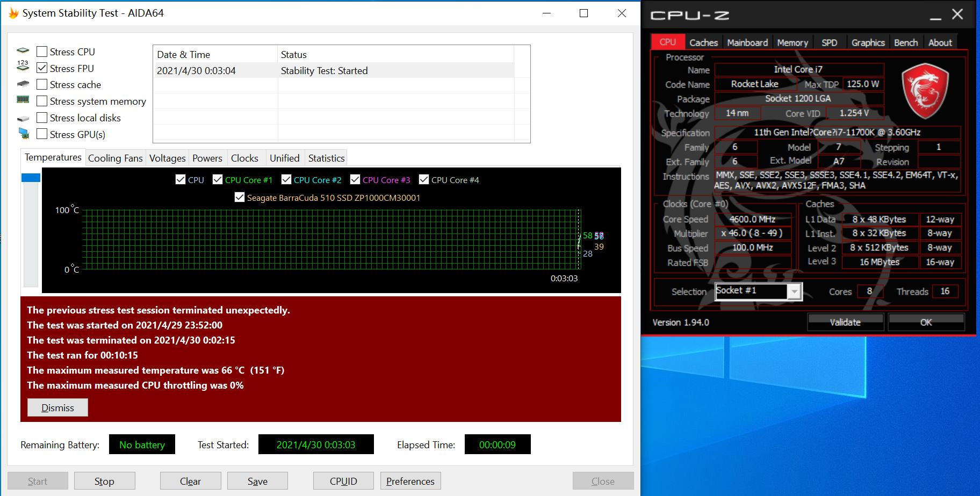This screenshot has height=496, width=980.
Task: Click the monitor icon beside Stress GPU(s)
Action: [x=23, y=134]
